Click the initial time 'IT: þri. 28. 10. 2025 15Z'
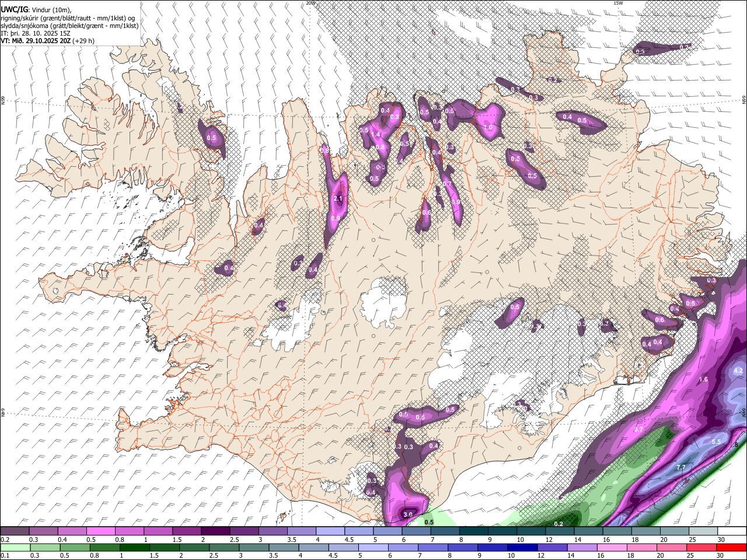The image size is (747, 560). click(x=36, y=33)
